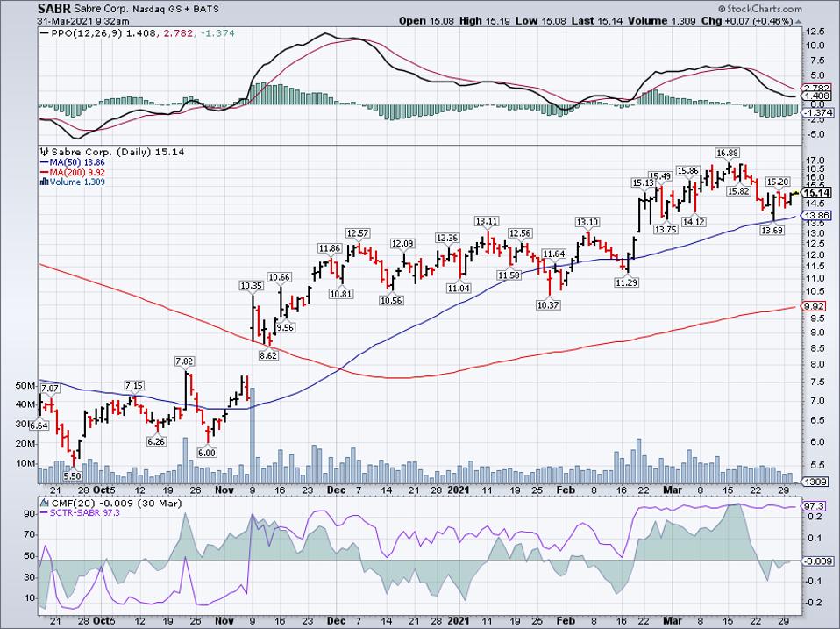Click the 10.66 price label

point(280,277)
